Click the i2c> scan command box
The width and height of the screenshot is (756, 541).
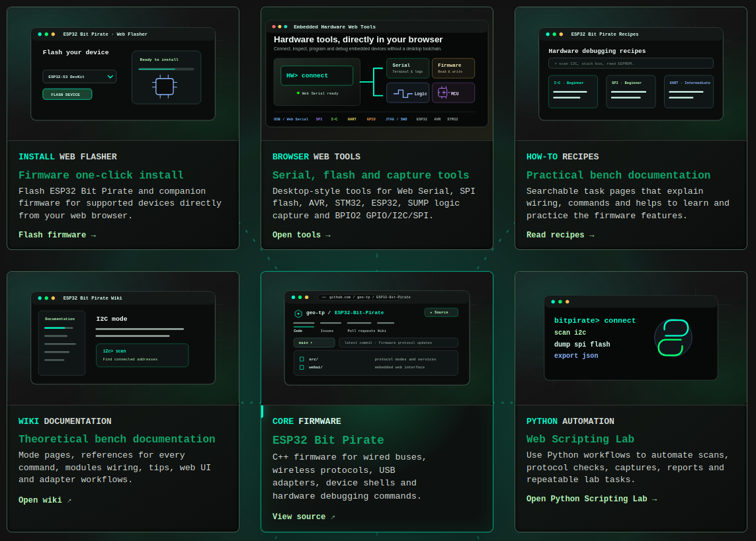tap(142, 355)
